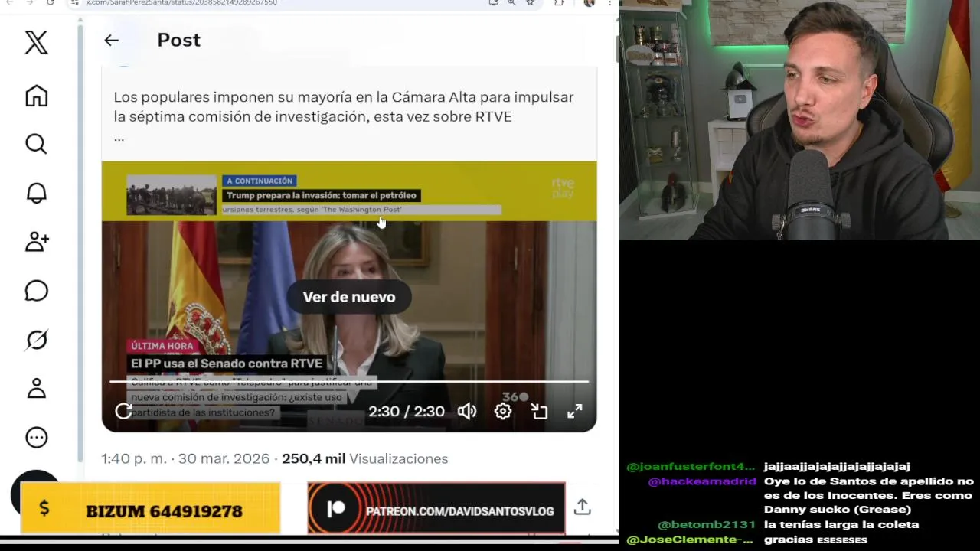
Task: Go to Home in X sidebar
Action: tap(36, 96)
